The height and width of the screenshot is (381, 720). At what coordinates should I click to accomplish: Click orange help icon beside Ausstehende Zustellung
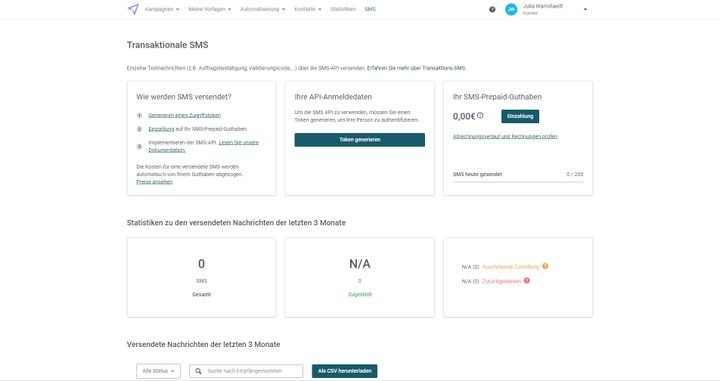(545, 266)
